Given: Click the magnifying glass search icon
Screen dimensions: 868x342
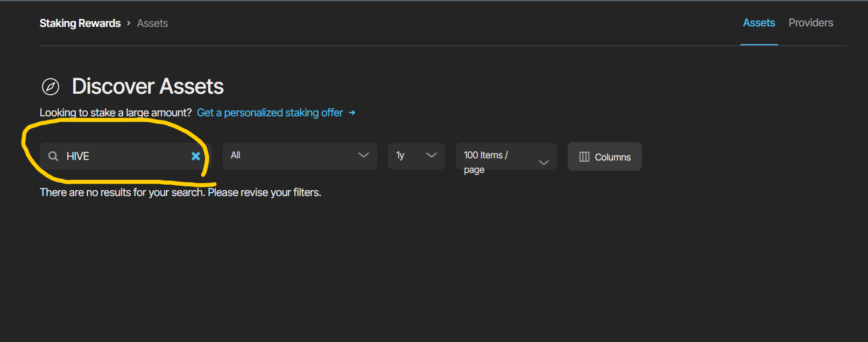Looking at the screenshot, I should click(x=53, y=156).
